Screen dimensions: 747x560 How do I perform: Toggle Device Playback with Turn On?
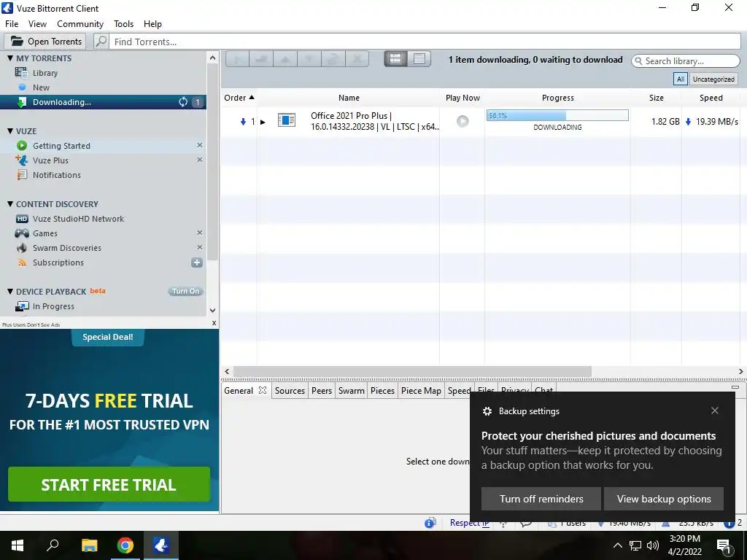(186, 291)
